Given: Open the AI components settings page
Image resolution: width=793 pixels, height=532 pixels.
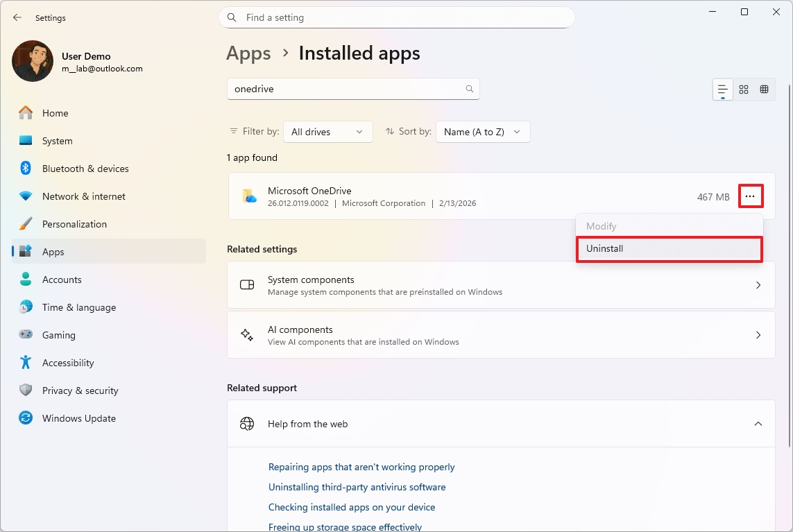Looking at the screenshot, I should [501, 334].
